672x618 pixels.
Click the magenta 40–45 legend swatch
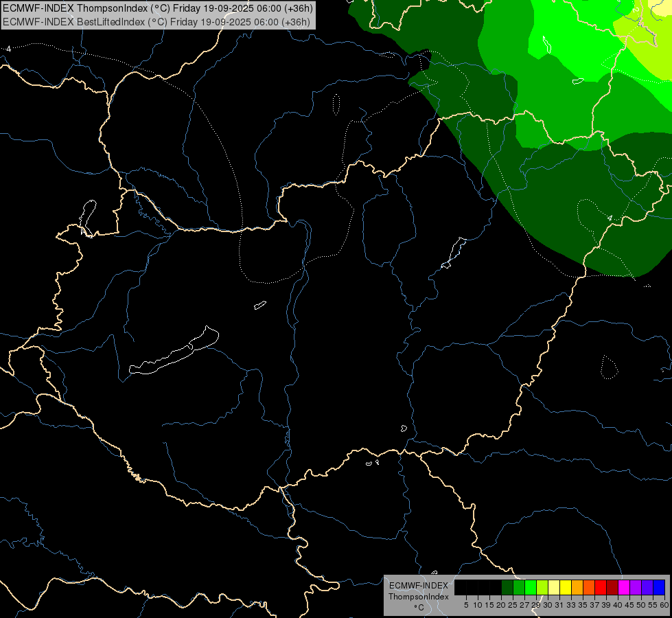tap(624, 587)
